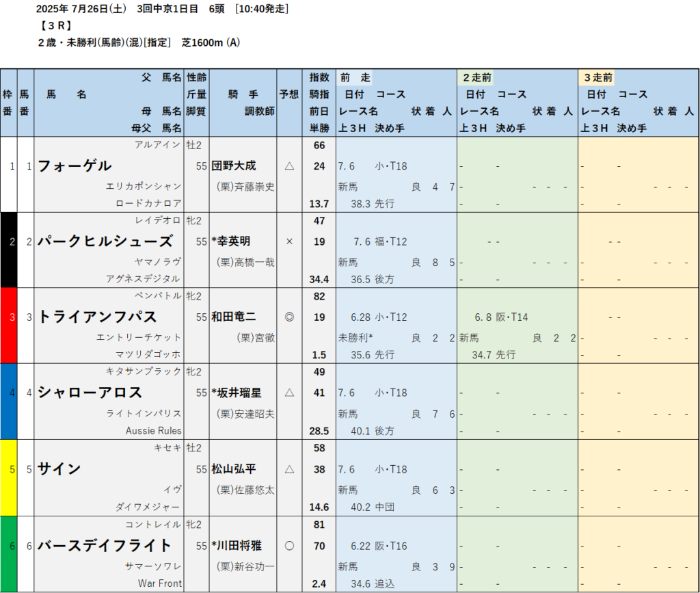
Task: Click the 予想 column header
Action: coord(289,94)
